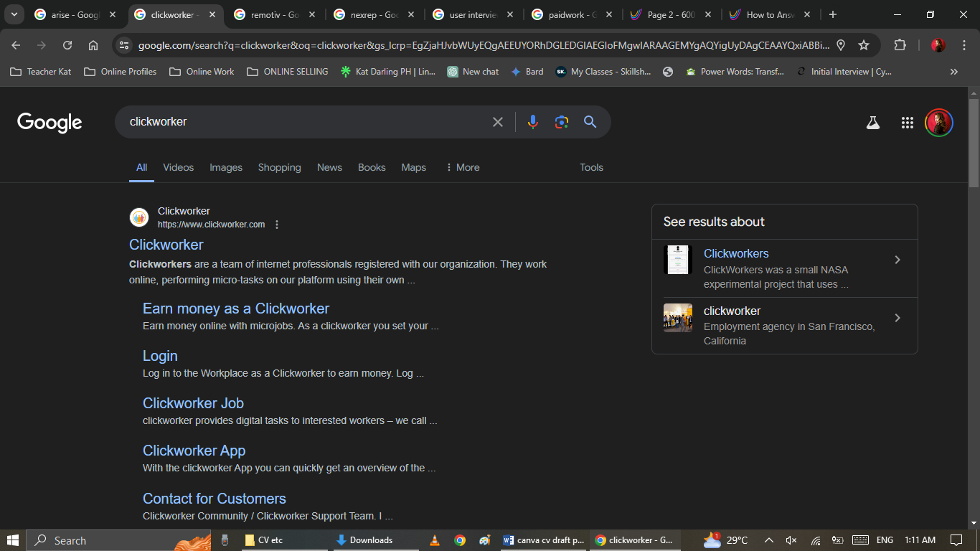980x551 pixels.
Task: Show more bookmarks with the double chevron
Action: coord(954,72)
